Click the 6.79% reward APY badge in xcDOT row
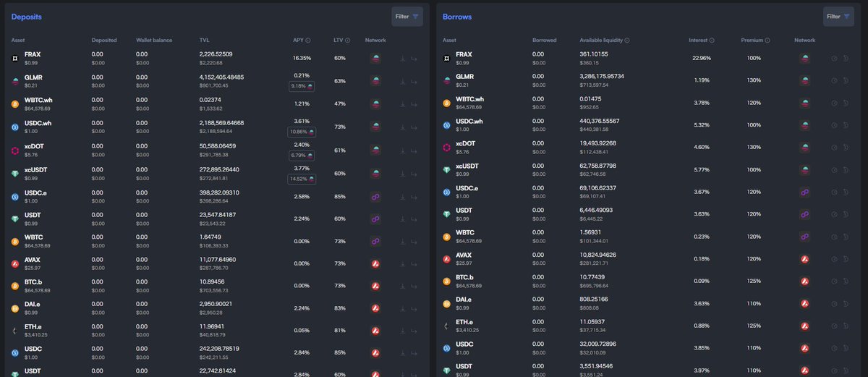 tap(302, 156)
